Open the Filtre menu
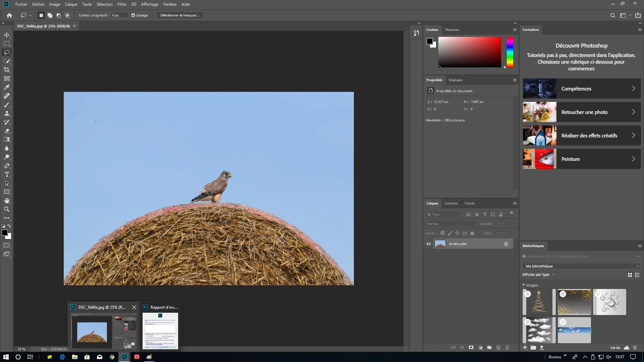The height and width of the screenshot is (362, 644). (x=121, y=4)
